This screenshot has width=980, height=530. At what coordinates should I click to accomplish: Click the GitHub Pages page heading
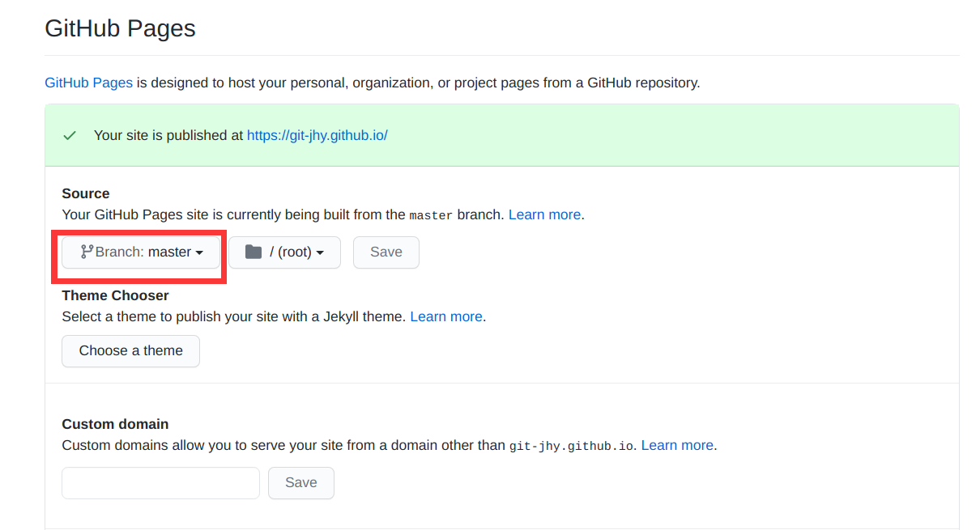[120, 29]
